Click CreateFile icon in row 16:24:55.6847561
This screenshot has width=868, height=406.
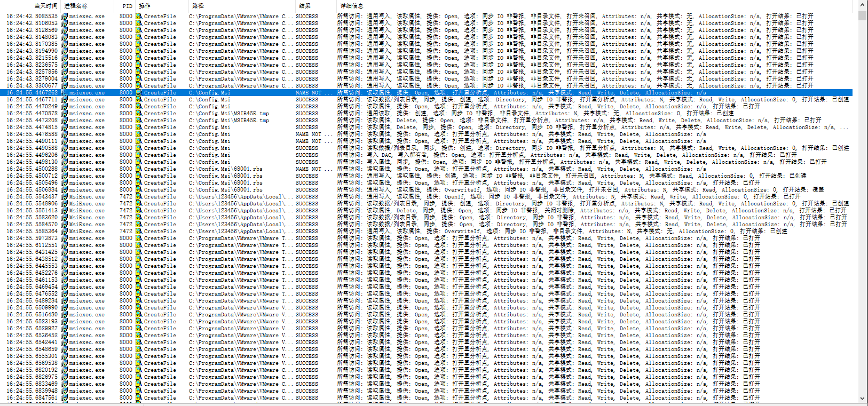(x=139, y=397)
